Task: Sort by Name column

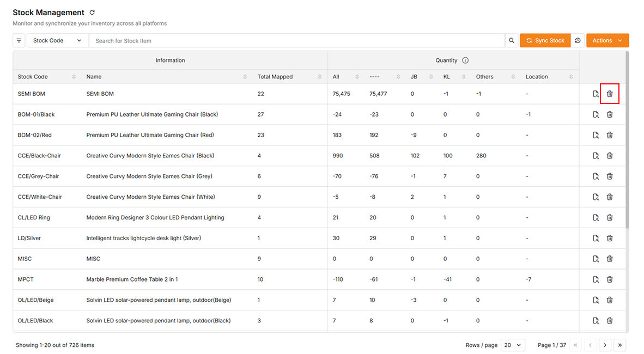Action: click(245, 77)
